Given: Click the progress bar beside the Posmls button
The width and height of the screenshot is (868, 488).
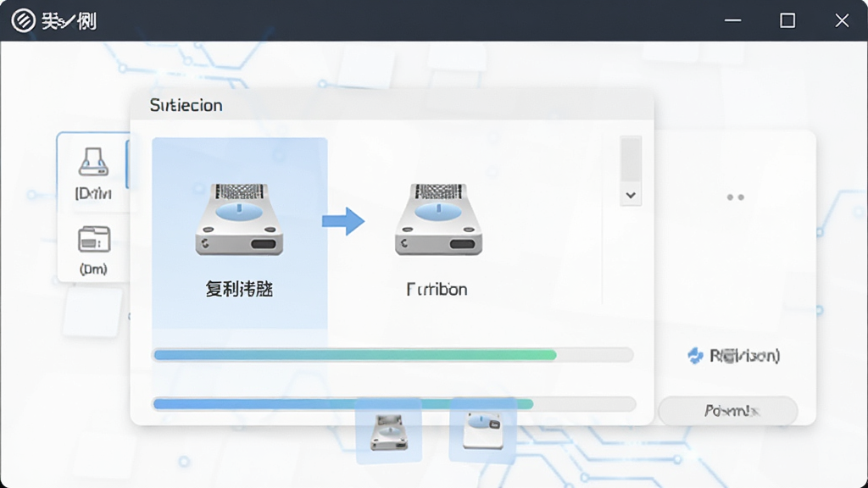Looking at the screenshot, I should (394, 404).
